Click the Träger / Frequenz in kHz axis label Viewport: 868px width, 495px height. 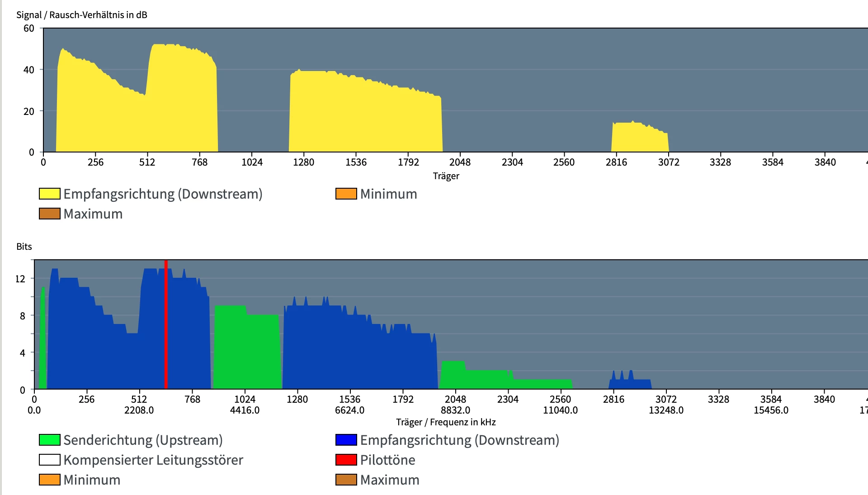(x=446, y=422)
